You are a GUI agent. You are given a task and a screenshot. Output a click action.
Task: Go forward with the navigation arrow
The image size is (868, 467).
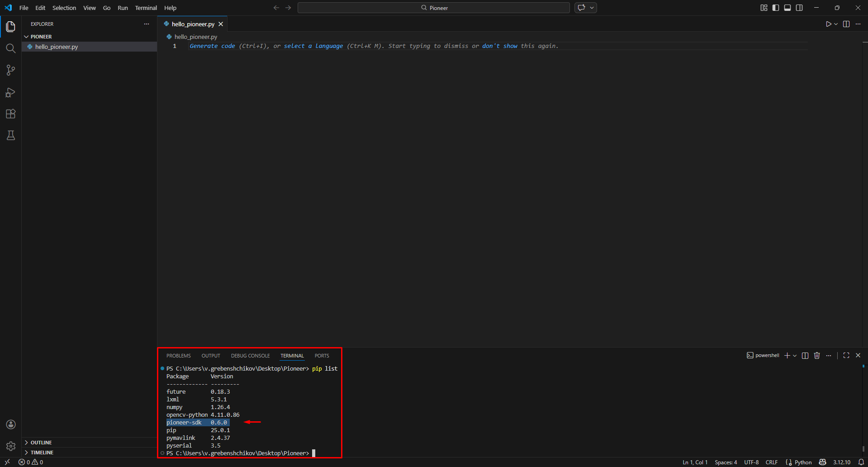288,8
